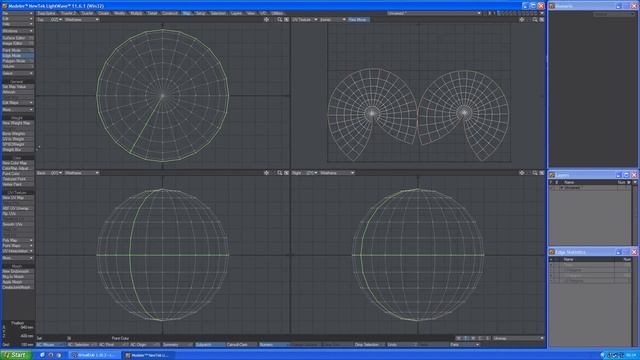Click New UV Map button
Screen dimensions: 640x360
click(18, 198)
